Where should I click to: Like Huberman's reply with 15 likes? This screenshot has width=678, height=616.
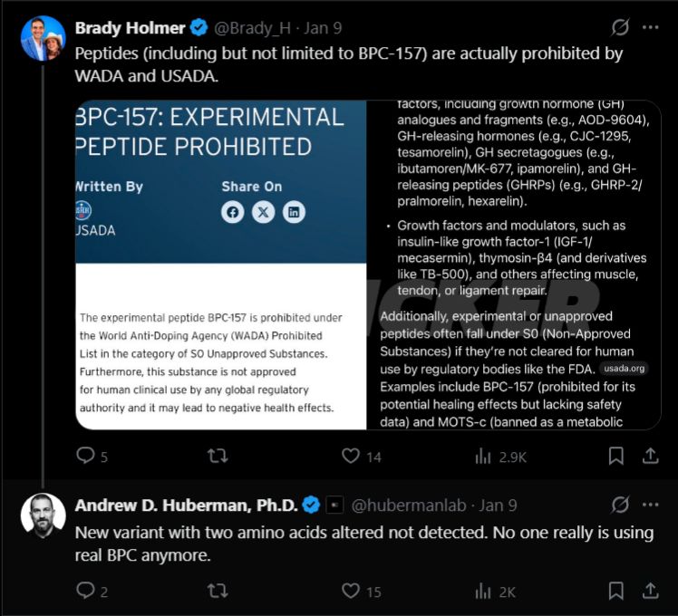tap(351, 592)
